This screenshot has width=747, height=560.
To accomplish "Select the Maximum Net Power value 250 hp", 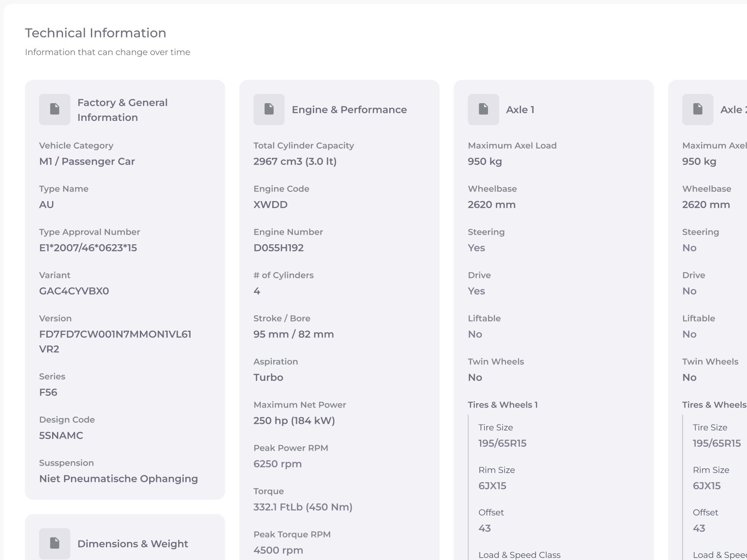I will click(x=294, y=421).
